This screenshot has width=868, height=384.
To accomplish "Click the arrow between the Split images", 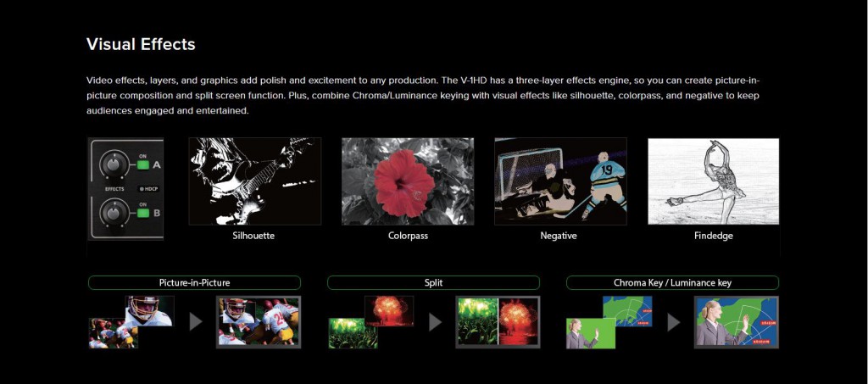I will 435,322.
